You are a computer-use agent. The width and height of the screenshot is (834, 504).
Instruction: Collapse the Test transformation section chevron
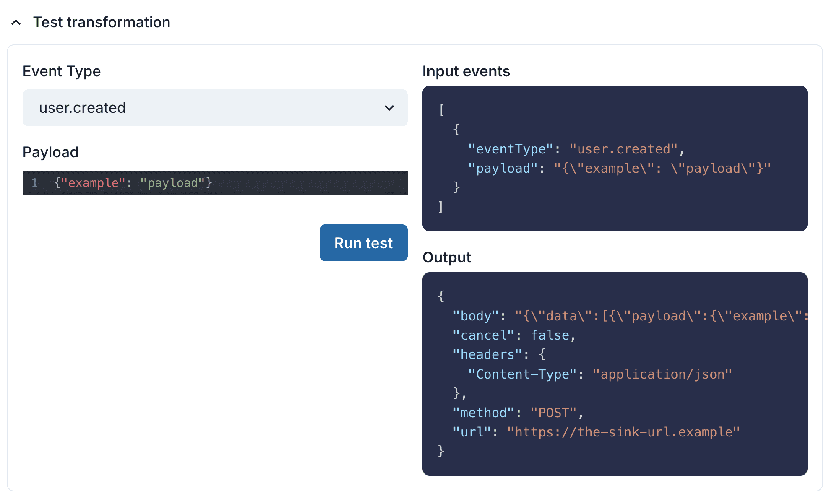click(x=16, y=22)
